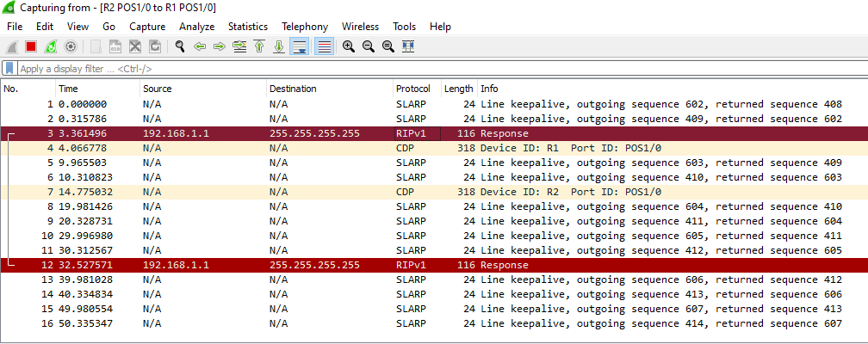Viewport: 868px width, 344px height.
Task: Toggle auto-scroll during live capture
Action: [x=299, y=47]
